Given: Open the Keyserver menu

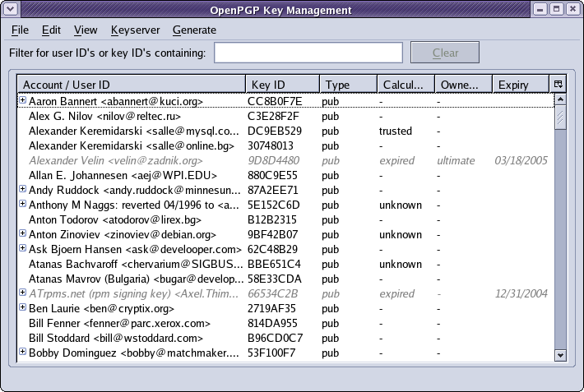Looking at the screenshot, I should point(135,30).
